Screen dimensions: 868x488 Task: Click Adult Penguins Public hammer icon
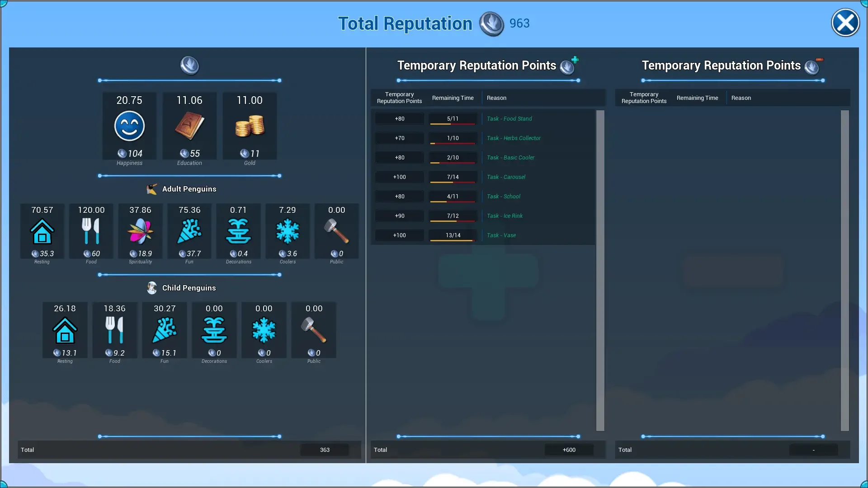pyautogui.click(x=336, y=231)
